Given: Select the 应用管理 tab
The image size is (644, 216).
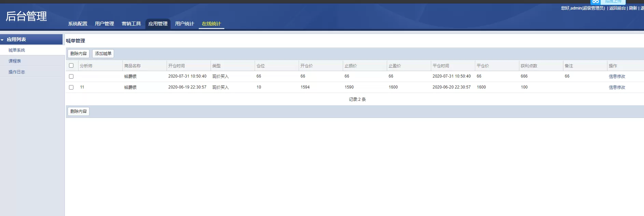Looking at the screenshot, I should point(158,24).
